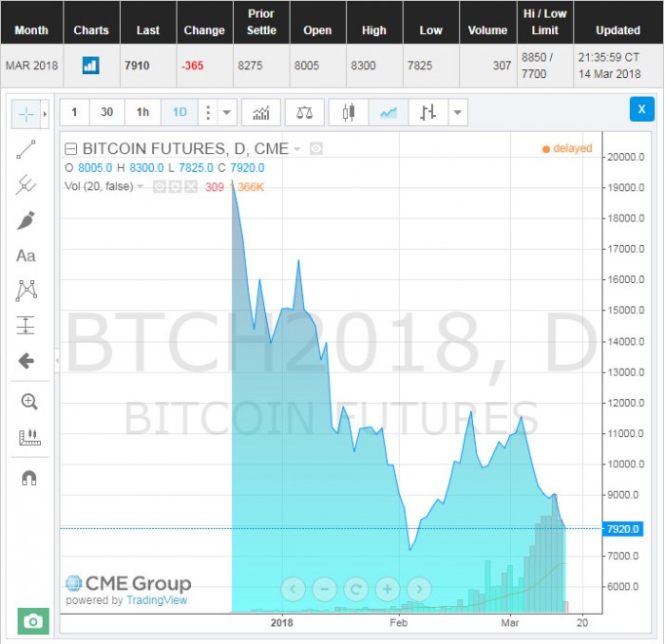
Task: Click the -365 change value
Action: coord(193,66)
